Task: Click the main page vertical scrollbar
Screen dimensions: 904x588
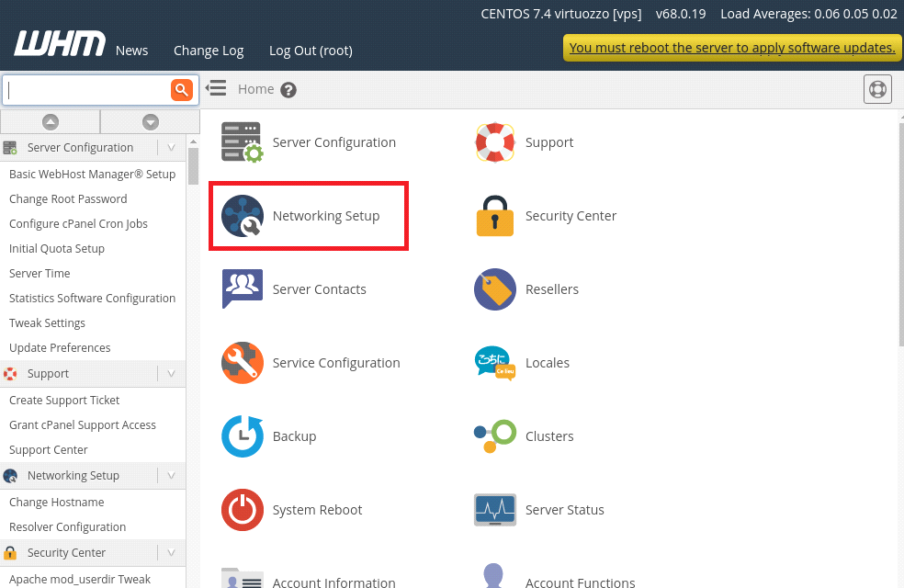Action: coord(901,234)
